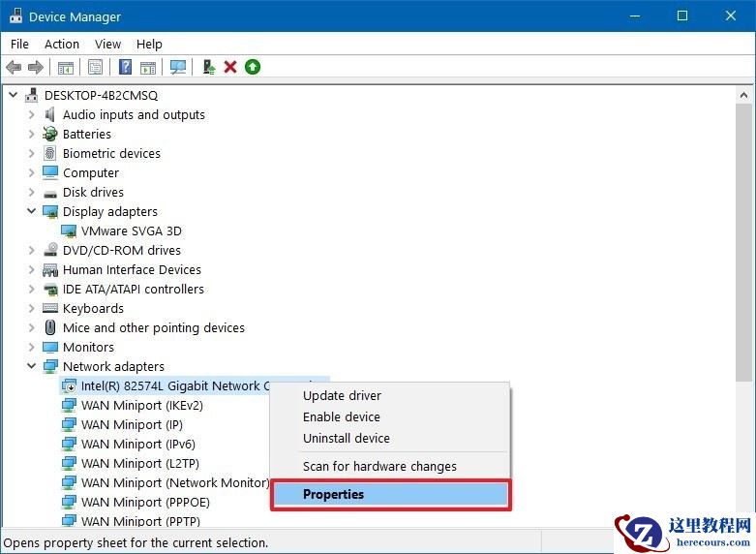Select WAN Miniport (IP) entry
The width and height of the screenshot is (756, 554).
(x=132, y=424)
